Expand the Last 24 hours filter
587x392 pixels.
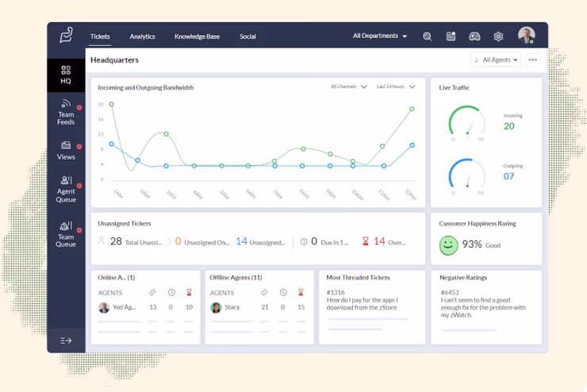[x=396, y=86]
